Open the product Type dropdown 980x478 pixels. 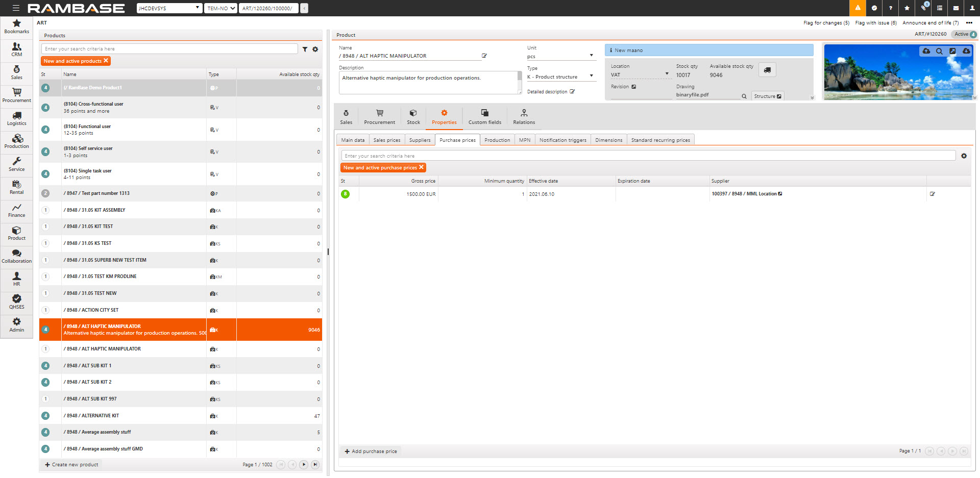pyautogui.click(x=591, y=76)
